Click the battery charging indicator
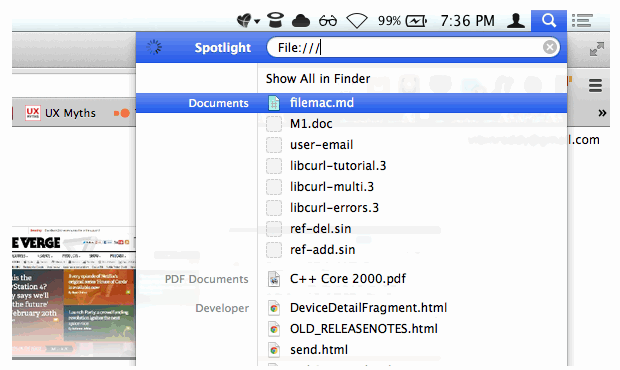620x370 pixels. pos(416,21)
